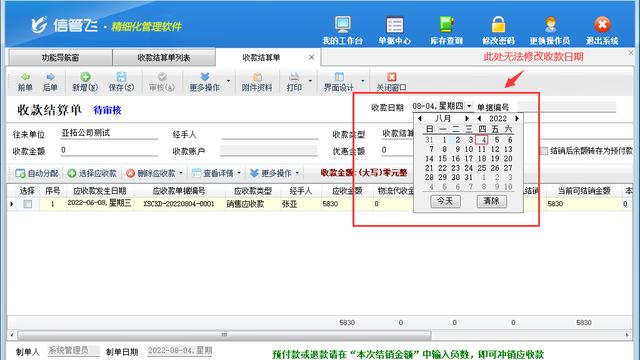This screenshot has width=640, height=360.
Task: Click 张亚 cell in 经手人 column
Action: click(x=300, y=204)
